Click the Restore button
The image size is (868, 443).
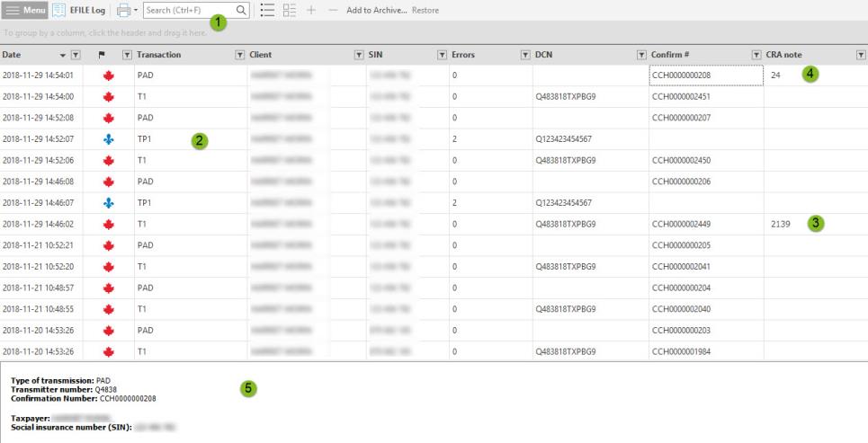pyautogui.click(x=426, y=10)
